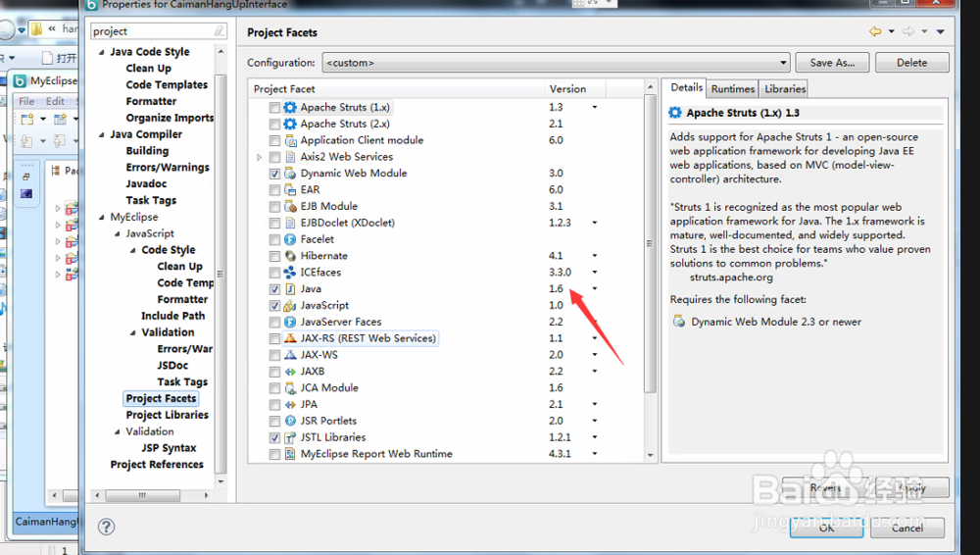This screenshot has width=980, height=555.
Task: Click the facet list vertical scrollbar thumb
Action: coord(650,243)
